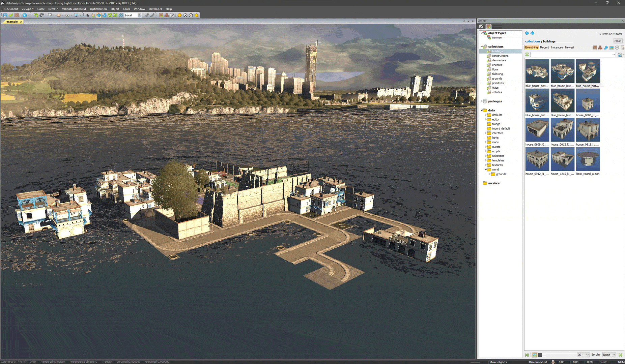This screenshot has height=364, width=625.
Task: Open the thumbnail size 96 dropdown
Action: click(583, 355)
